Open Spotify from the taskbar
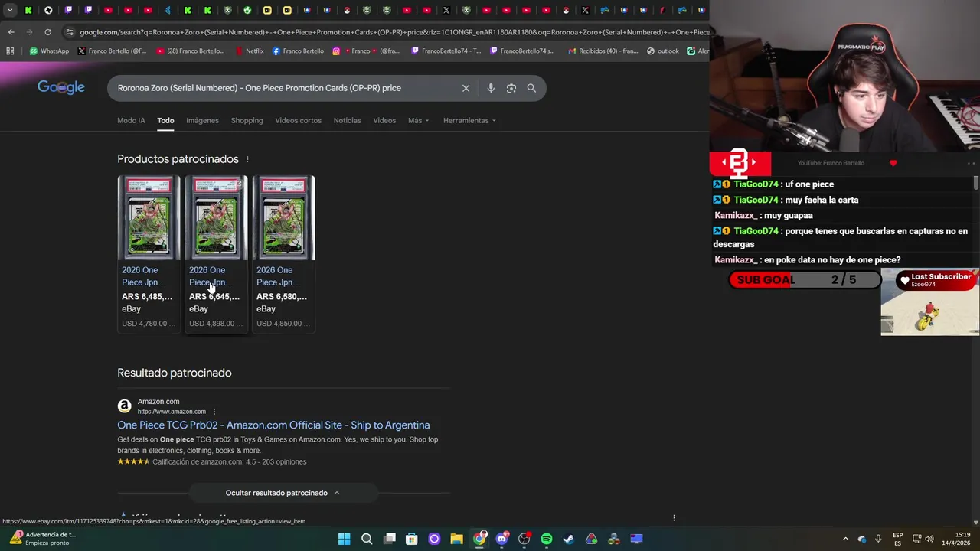This screenshot has height=551, width=980. point(546,539)
